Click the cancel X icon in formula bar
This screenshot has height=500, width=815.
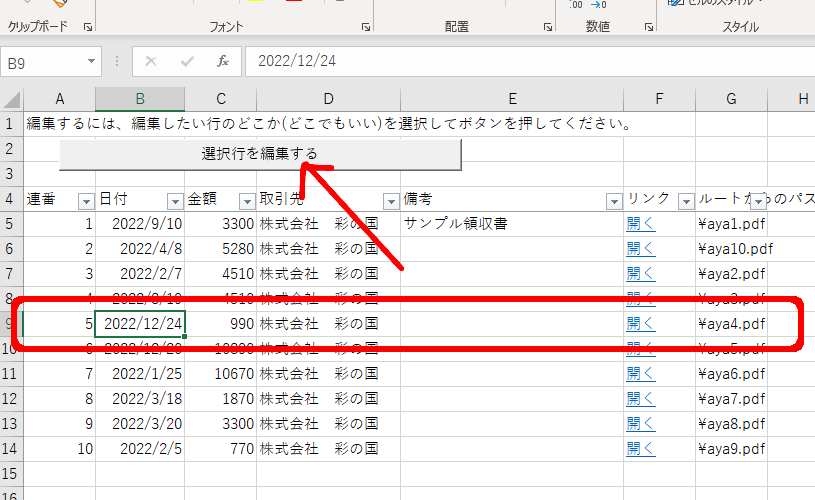151,61
